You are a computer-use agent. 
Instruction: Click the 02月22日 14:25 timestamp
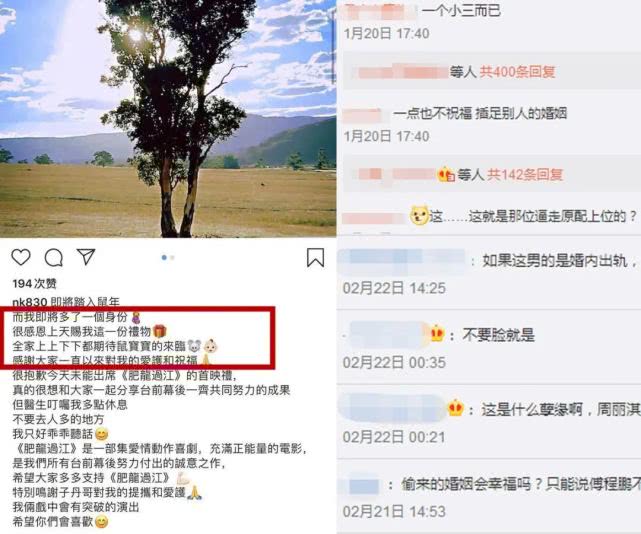pyautogui.click(x=394, y=288)
